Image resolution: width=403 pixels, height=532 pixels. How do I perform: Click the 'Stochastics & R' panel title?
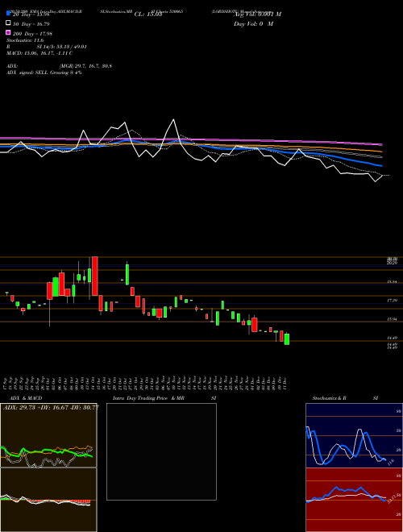[330, 398]
